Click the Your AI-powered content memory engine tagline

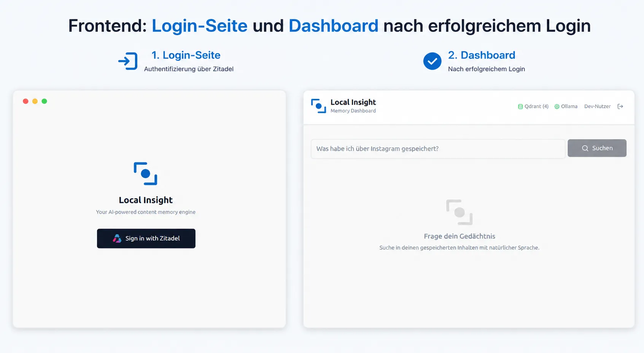146,212
